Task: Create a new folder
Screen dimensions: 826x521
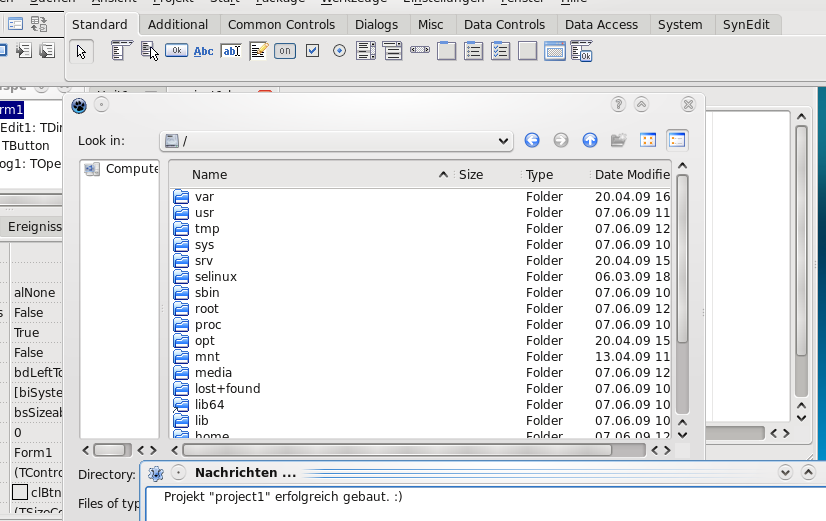Action: pos(619,141)
